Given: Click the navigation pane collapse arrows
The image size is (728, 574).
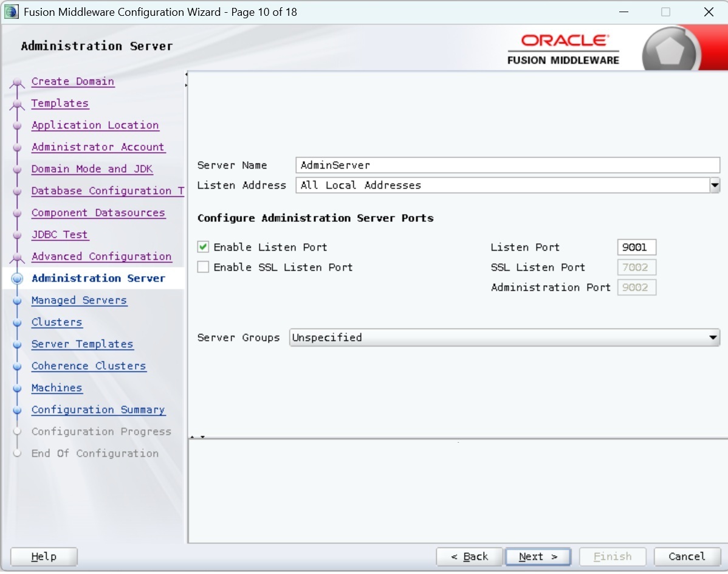Looking at the screenshot, I should pyautogui.click(x=186, y=80).
